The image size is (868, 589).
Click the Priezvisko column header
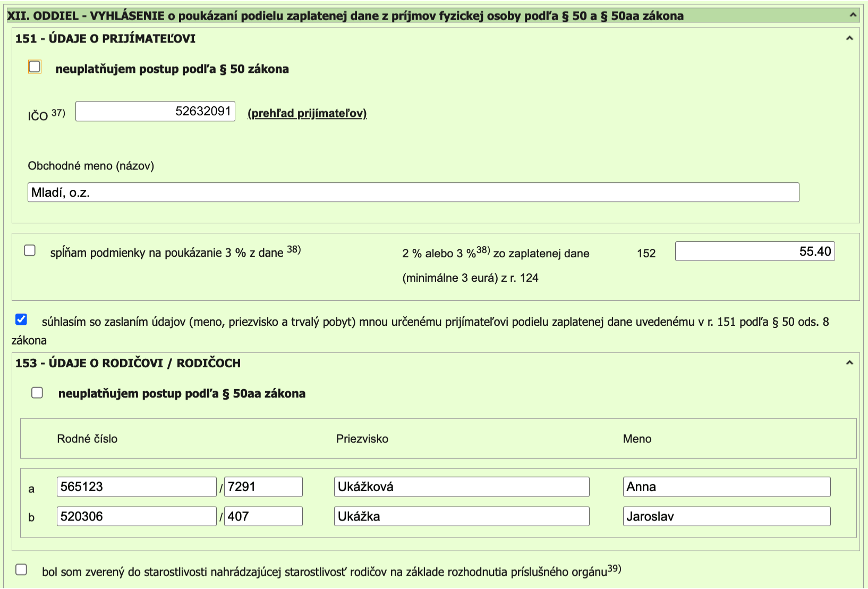click(x=362, y=439)
